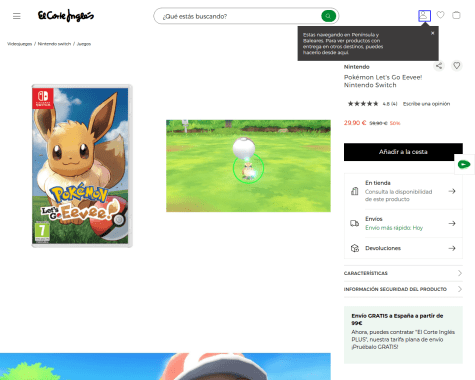Go to Juegos breadcrumb
Viewport: 475px width, 380px height.
pyautogui.click(x=84, y=44)
